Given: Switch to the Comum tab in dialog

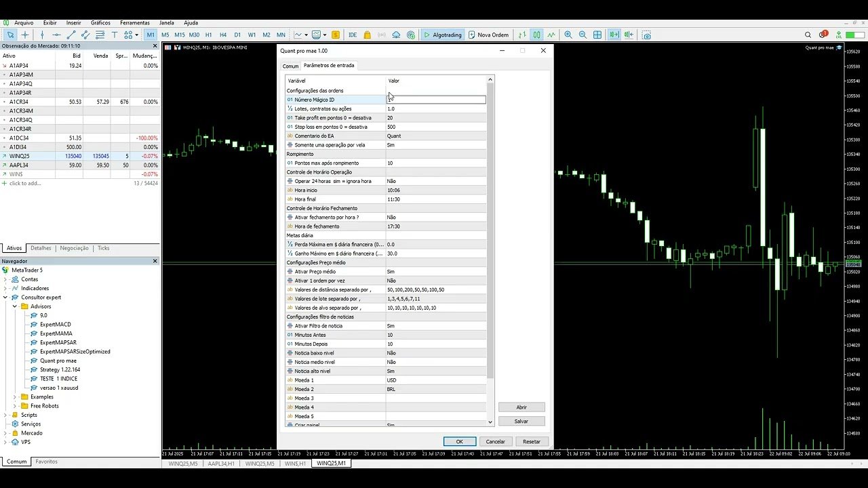Looking at the screenshot, I should (290, 66).
